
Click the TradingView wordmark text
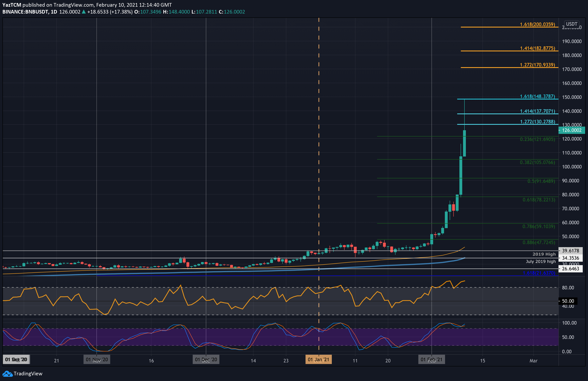pos(28,374)
